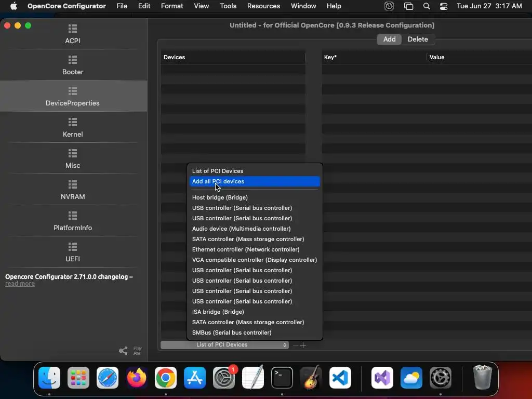The width and height of the screenshot is (532, 399).
Task: Select Ethernet controller (Network controller)
Action: tap(255, 249)
